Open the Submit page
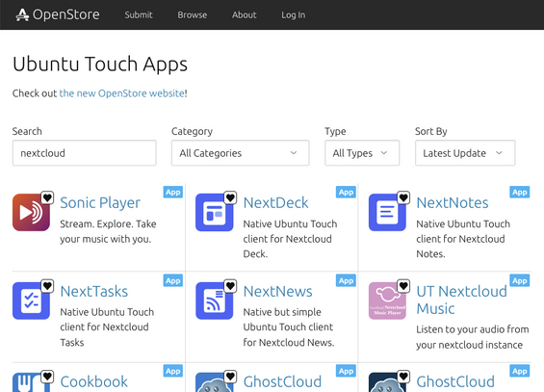The width and height of the screenshot is (544, 392). click(x=139, y=14)
